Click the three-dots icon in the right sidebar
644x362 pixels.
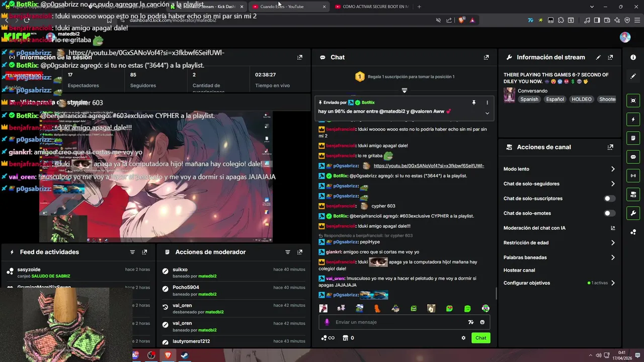(x=633, y=232)
